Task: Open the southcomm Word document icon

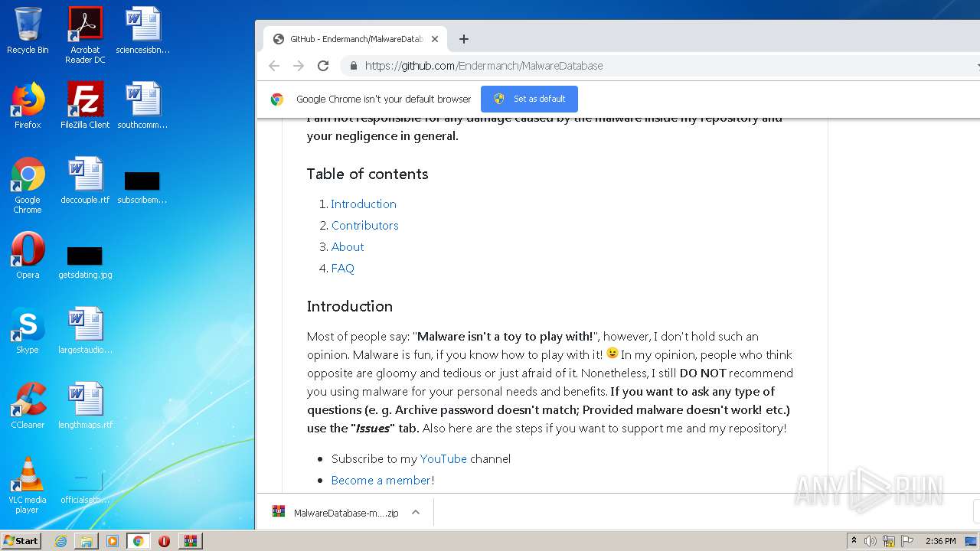Action: [x=142, y=106]
